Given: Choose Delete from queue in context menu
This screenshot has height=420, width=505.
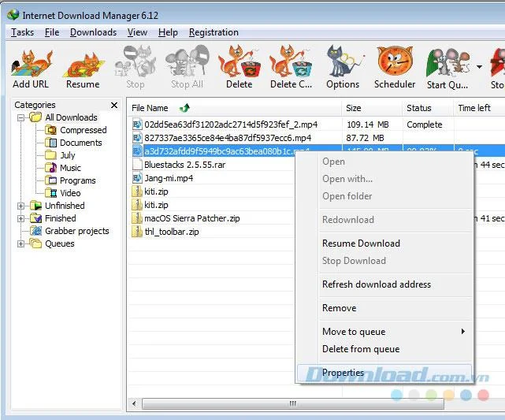Looking at the screenshot, I should click(x=385, y=349).
